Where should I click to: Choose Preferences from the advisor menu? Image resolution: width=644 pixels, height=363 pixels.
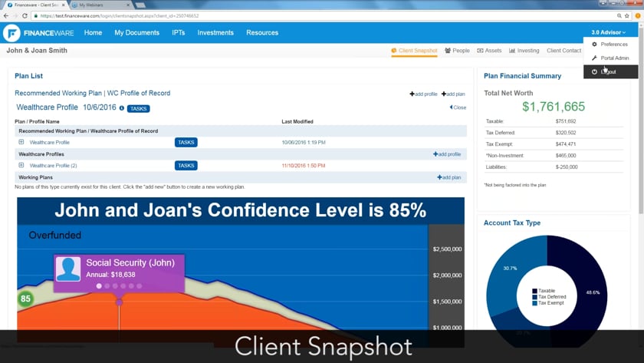click(x=610, y=44)
